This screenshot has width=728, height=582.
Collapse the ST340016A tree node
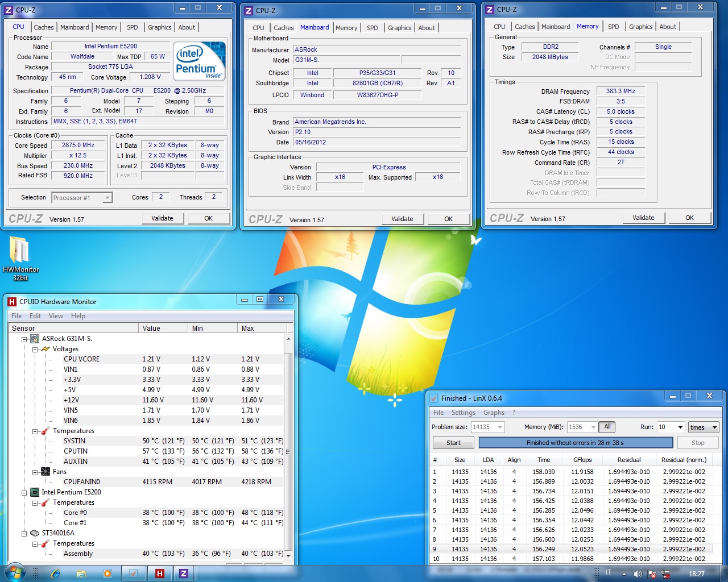pos(24,533)
